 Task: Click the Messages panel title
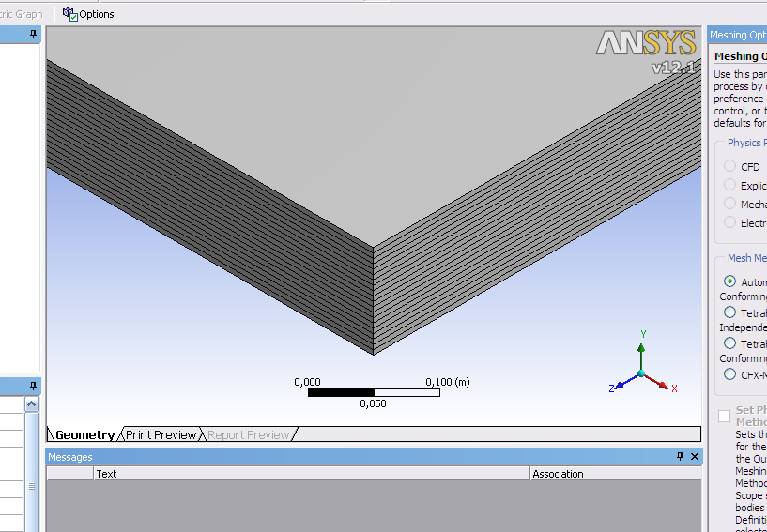click(70, 457)
